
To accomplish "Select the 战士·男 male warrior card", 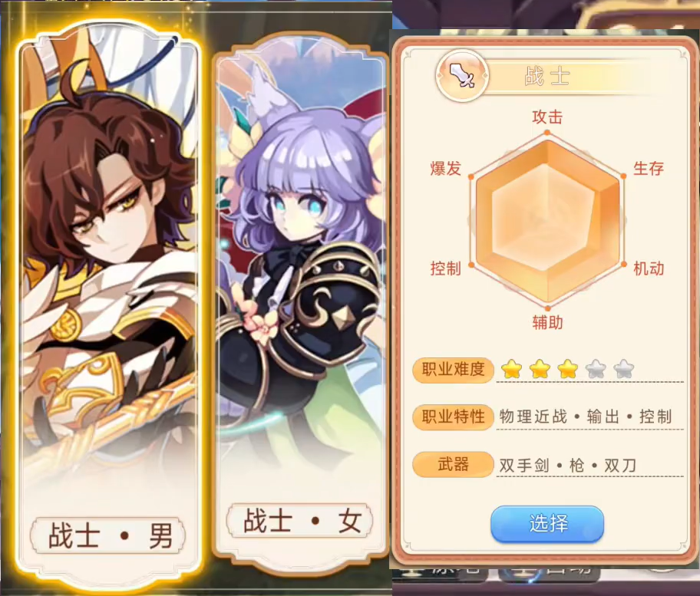I will tap(108, 305).
